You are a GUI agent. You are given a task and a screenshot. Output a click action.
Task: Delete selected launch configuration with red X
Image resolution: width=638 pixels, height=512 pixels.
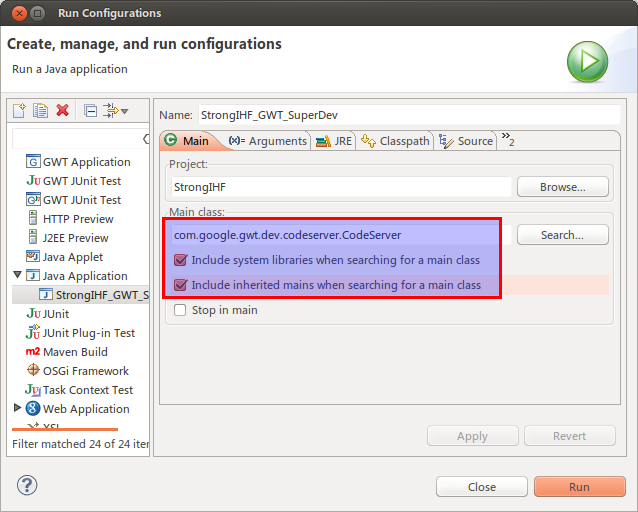coord(62,110)
